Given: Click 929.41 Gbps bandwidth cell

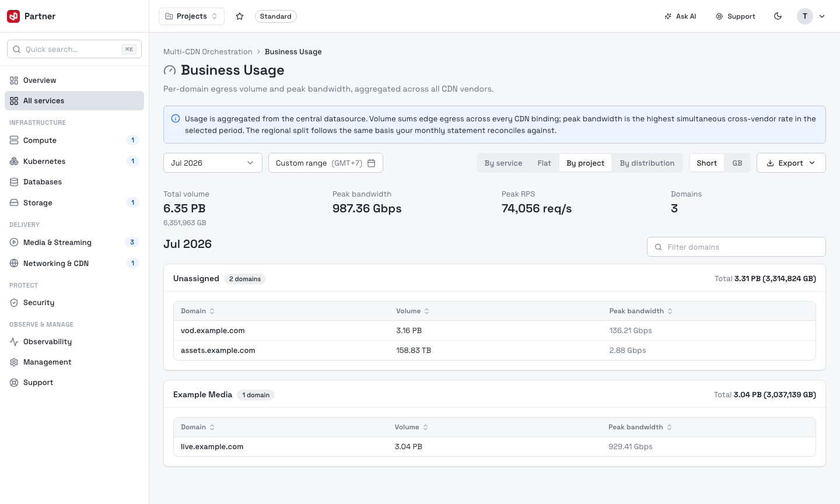Looking at the screenshot, I should pos(631,447).
